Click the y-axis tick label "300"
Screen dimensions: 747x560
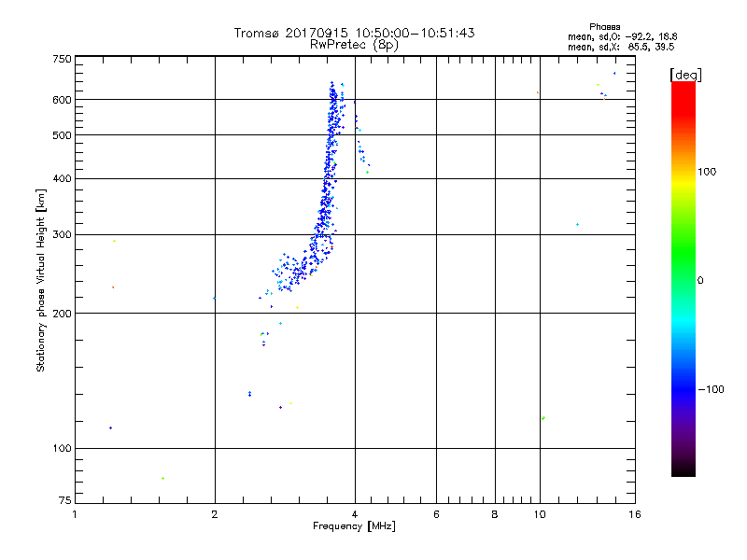[62, 235]
